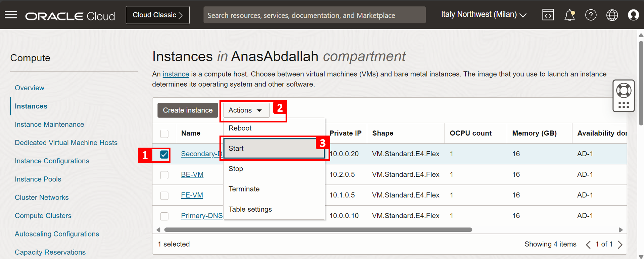
Task: Open Cluster Networks in sidebar
Action: (x=42, y=198)
